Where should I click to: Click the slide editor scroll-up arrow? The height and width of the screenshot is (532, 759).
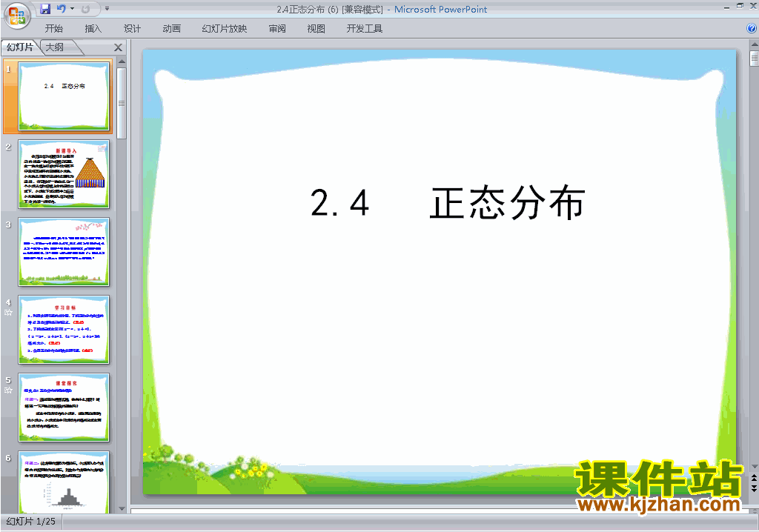pyautogui.click(x=754, y=44)
